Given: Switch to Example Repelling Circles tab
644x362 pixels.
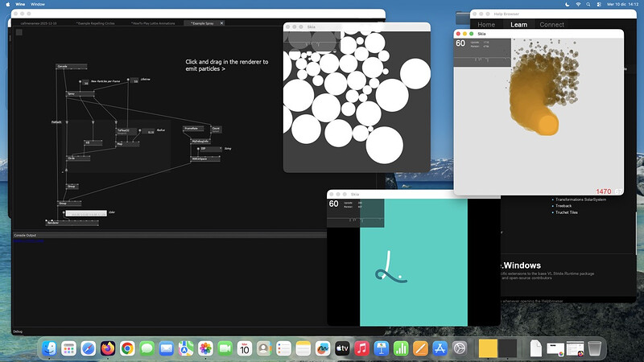Looking at the screenshot, I should pyautogui.click(x=95, y=24).
